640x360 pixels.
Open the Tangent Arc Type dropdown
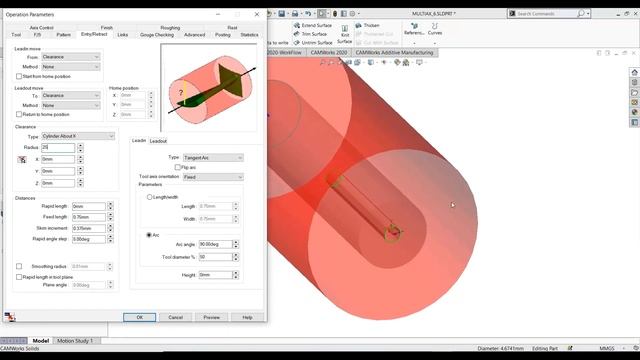213,158
